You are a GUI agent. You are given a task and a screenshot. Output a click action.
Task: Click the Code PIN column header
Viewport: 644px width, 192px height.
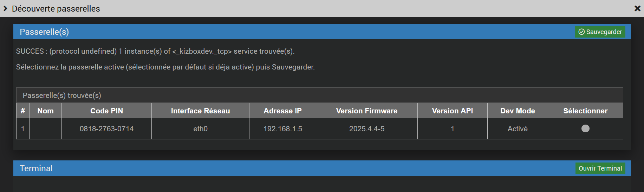pos(106,111)
